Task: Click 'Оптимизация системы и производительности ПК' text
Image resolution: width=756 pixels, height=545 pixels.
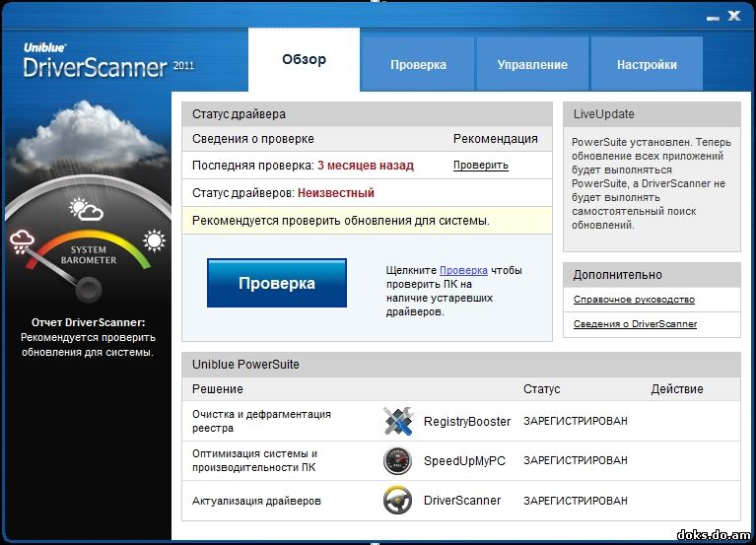Action: [254, 460]
